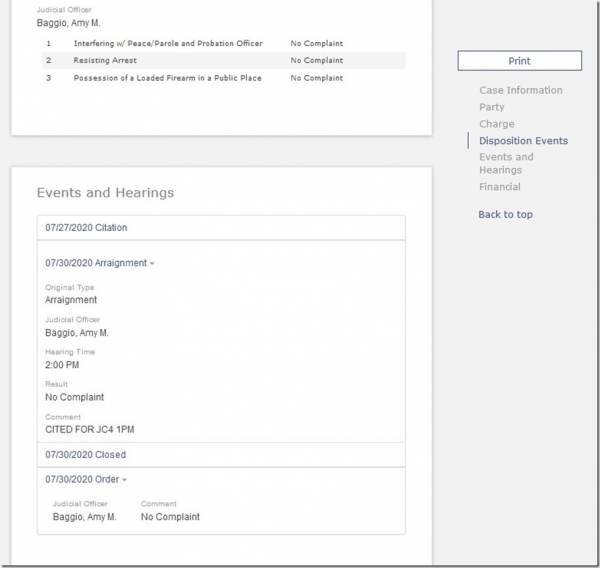Expand the 07/27/2020 Citation event
Image resolution: width=600 pixels, height=568 pixels.
[86, 228]
